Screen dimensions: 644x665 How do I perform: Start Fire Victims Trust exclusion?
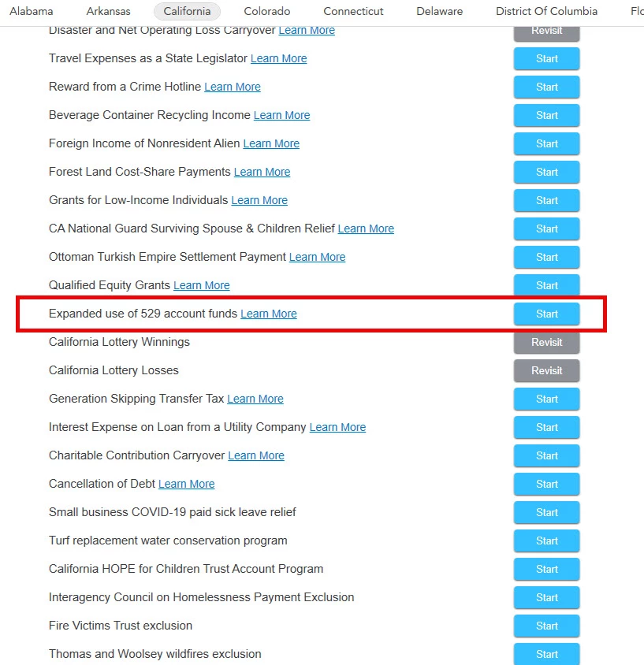[546, 626]
